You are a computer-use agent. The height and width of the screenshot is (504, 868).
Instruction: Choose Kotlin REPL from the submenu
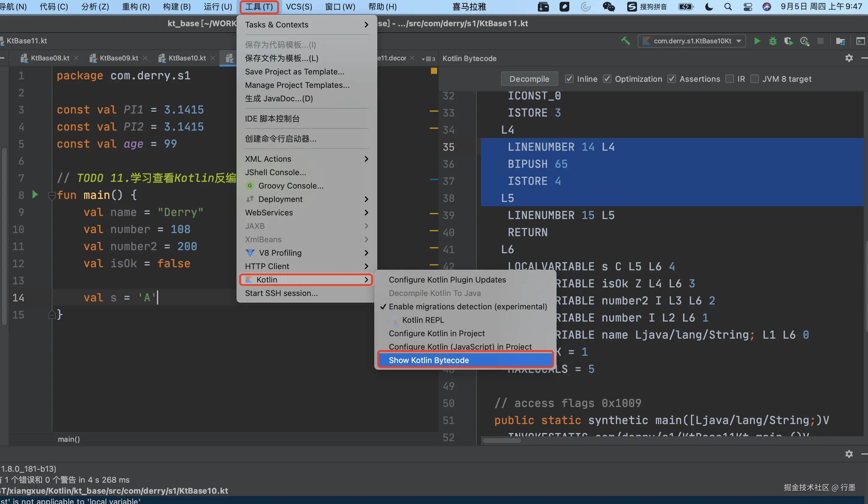click(423, 320)
